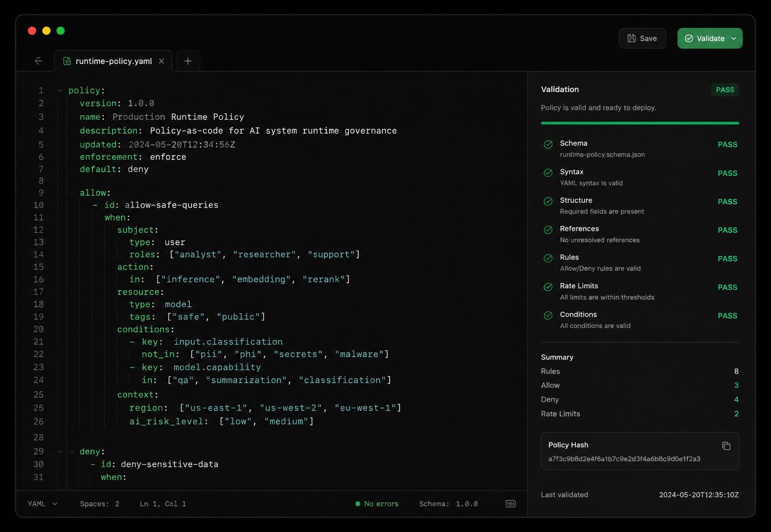Click 'Policy is valid and ready to deploy'
The height and width of the screenshot is (532, 771).
[598, 108]
